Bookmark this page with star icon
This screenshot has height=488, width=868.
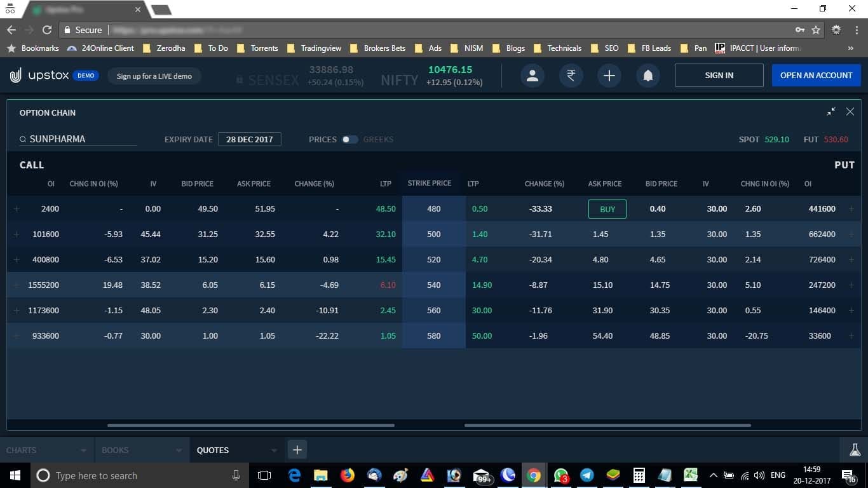816,30
